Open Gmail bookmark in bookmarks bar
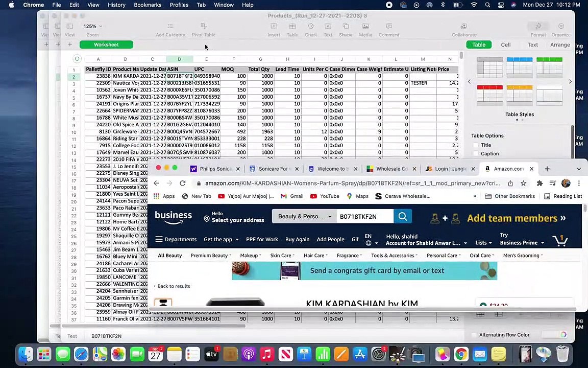This screenshot has width=588, height=368. tap(292, 196)
